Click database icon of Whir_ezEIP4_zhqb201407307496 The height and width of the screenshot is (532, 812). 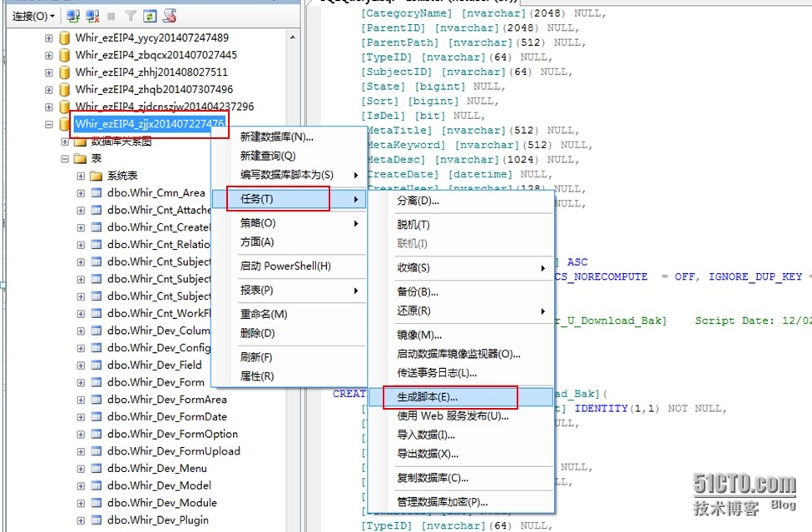pos(64,90)
